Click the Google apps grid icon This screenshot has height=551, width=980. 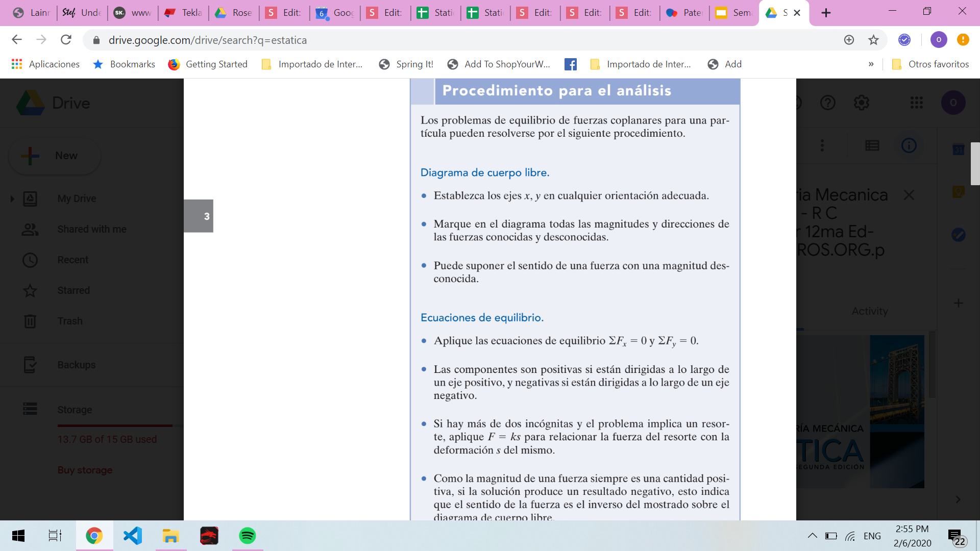[x=916, y=103]
